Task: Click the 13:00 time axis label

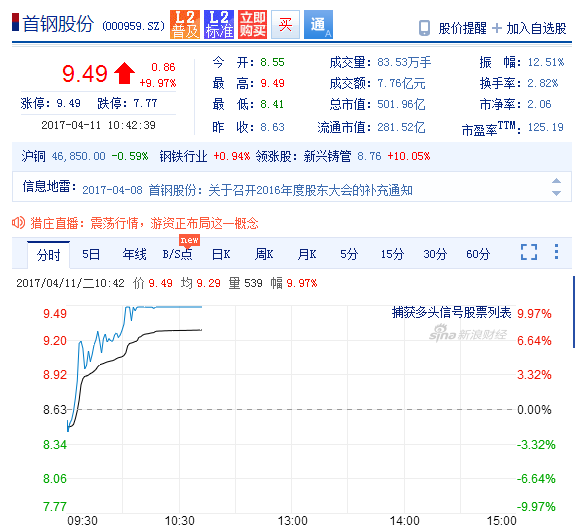Action: click(x=292, y=520)
